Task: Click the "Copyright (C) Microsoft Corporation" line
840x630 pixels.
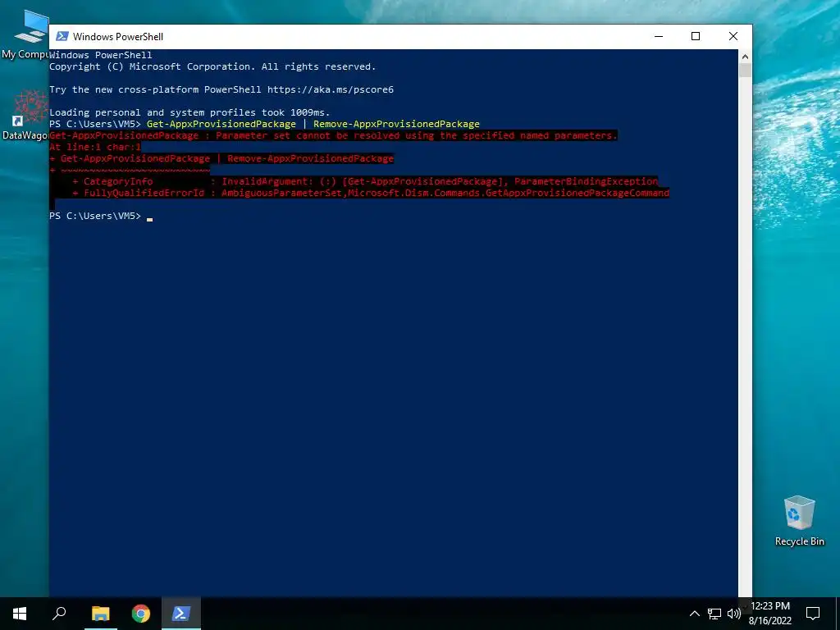Action: [x=212, y=66]
